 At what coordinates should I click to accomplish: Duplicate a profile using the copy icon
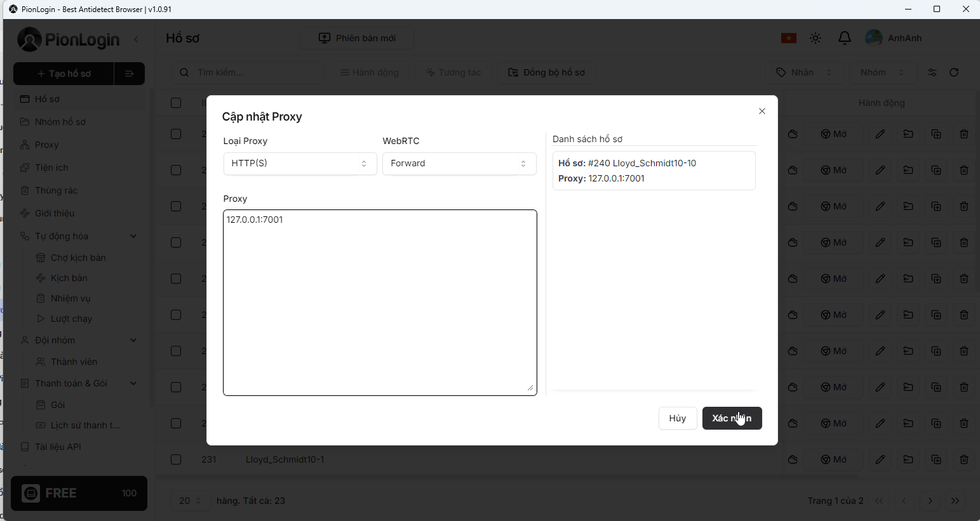(937, 459)
